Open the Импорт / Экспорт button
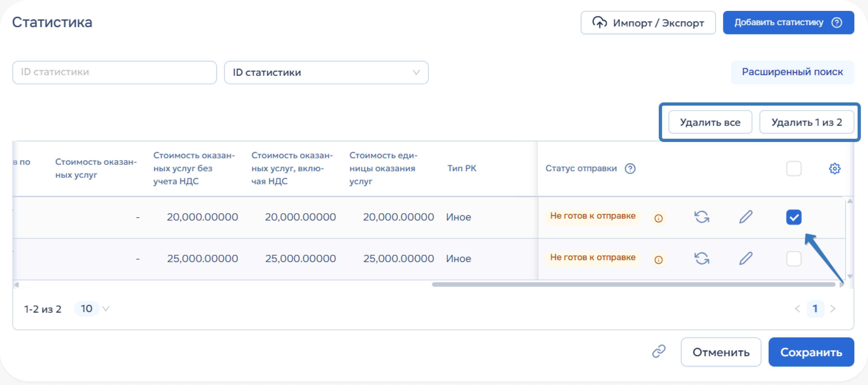Image resolution: width=868 pixels, height=385 pixels. [x=648, y=22]
